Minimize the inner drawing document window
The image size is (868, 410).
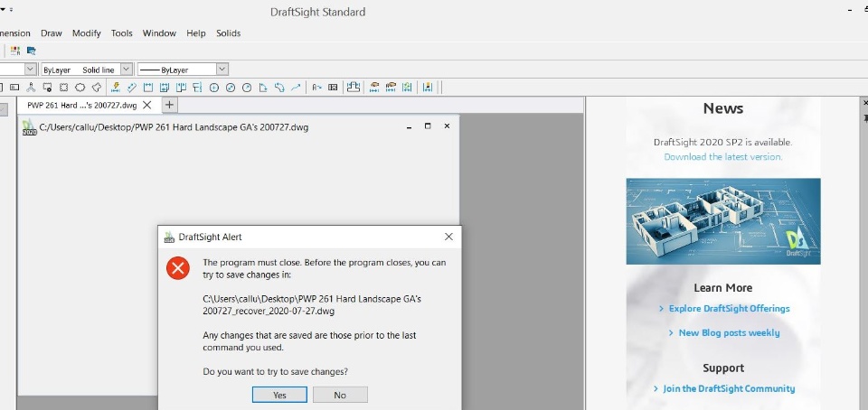[409, 126]
